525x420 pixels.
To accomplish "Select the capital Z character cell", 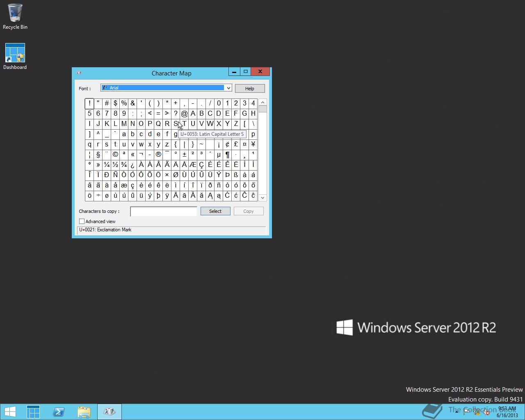I will pyautogui.click(x=236, y=124).
